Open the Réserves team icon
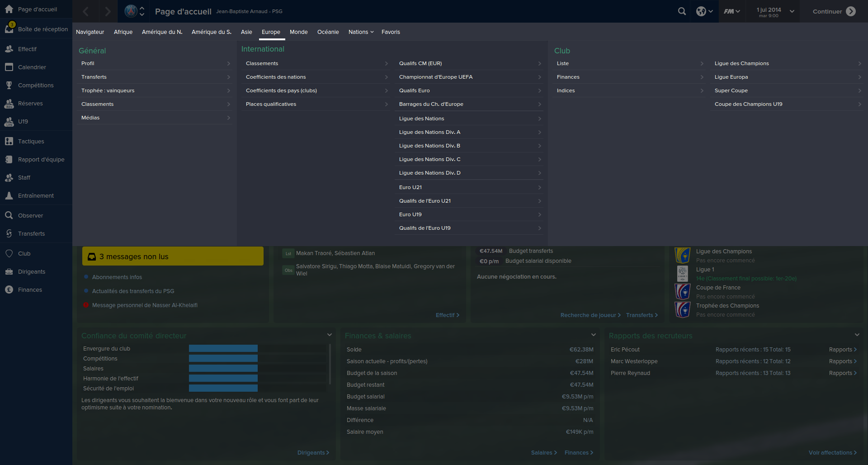868x465 pixels. point(9,104)
